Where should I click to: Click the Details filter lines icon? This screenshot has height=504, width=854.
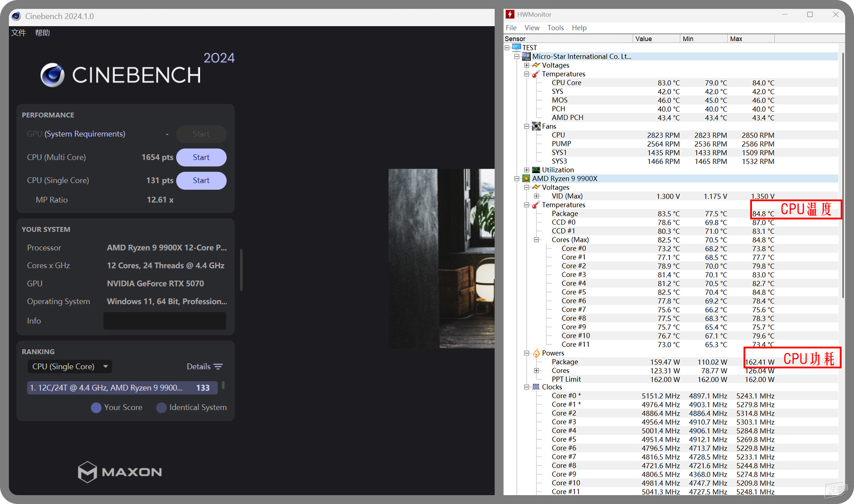218,367
